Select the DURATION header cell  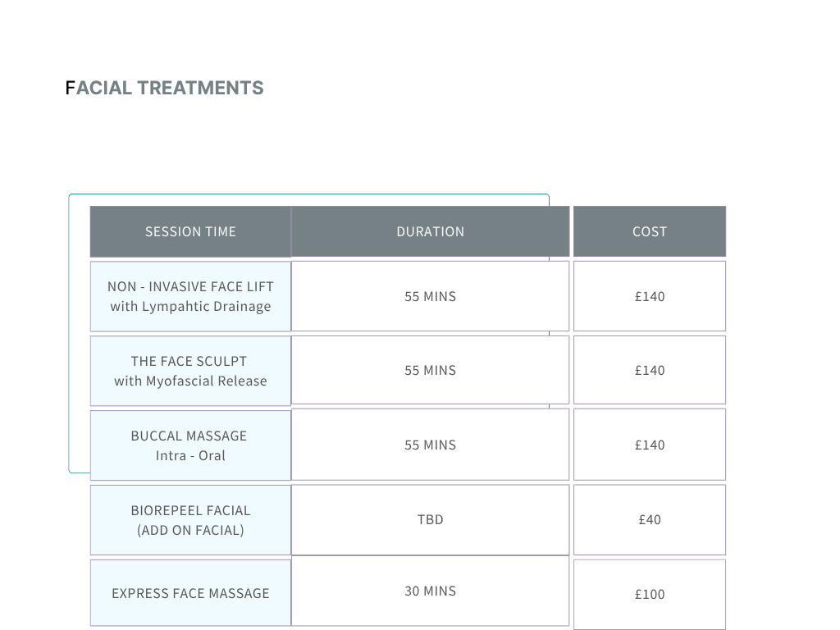[x=430, y=231]
